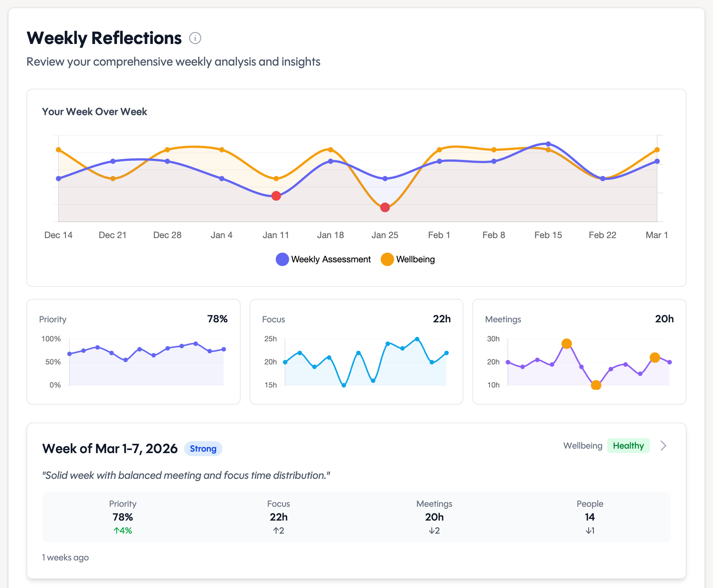Click the purple Weekly Assessment legend dot

coord(282,259)
